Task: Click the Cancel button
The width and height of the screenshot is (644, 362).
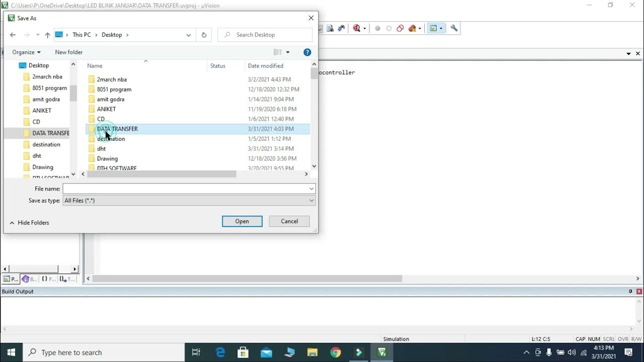Action: pyautogui.click(x=289, y=221)
